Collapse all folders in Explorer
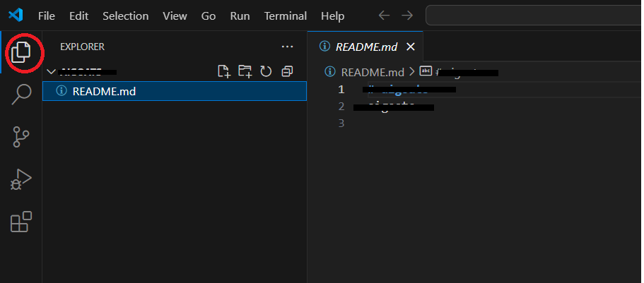The width and height of the screenshot is (644, 283). click(287, 71)
